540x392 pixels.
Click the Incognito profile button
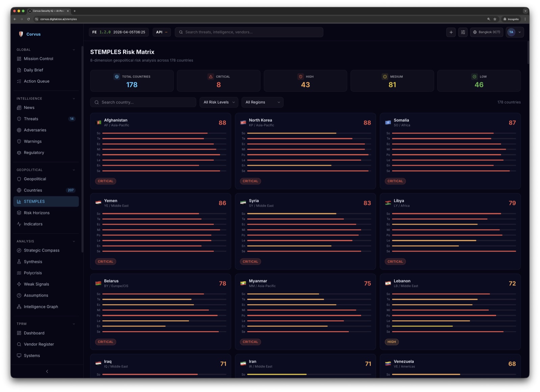tap(511, 19)
